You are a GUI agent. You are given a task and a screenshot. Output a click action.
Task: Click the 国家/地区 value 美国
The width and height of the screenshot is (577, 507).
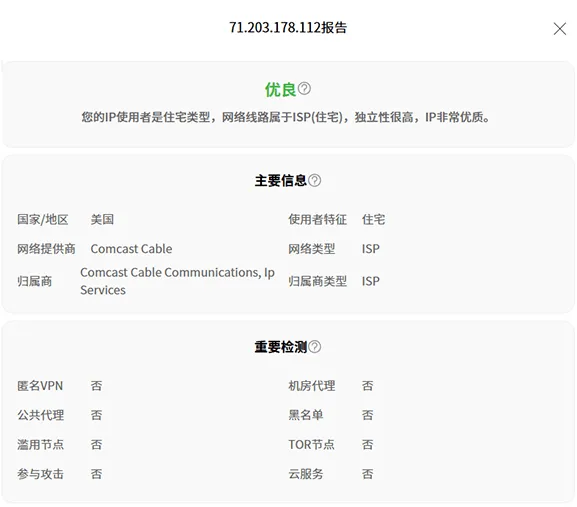[x=102, y=220]
